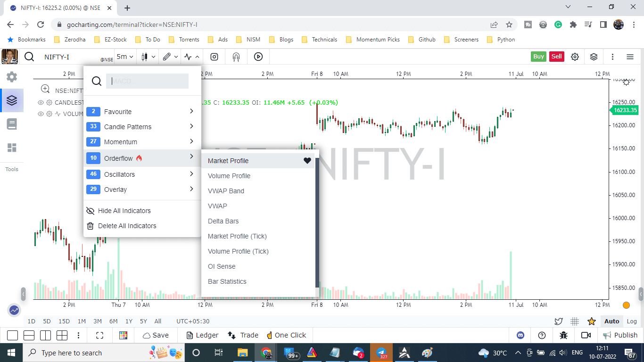Open the indicator snapshot camera icon
This screenshot has height=362, width=644.
(215, 57)
